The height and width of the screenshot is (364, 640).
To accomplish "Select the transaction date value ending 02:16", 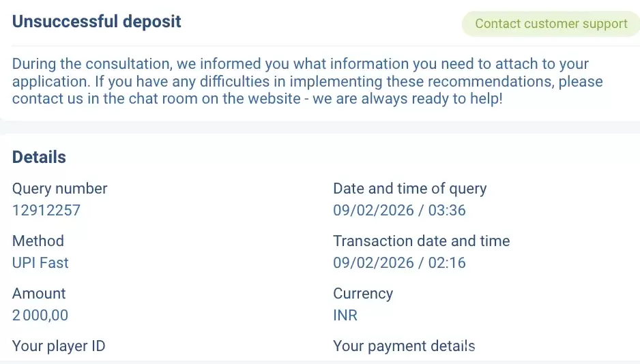I will (399, 262).
